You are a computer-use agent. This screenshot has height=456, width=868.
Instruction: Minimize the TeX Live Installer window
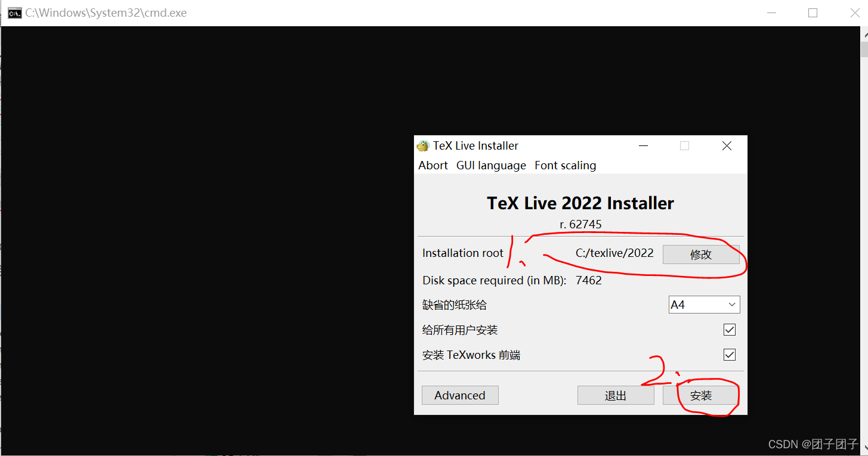(x=643, y=145)
